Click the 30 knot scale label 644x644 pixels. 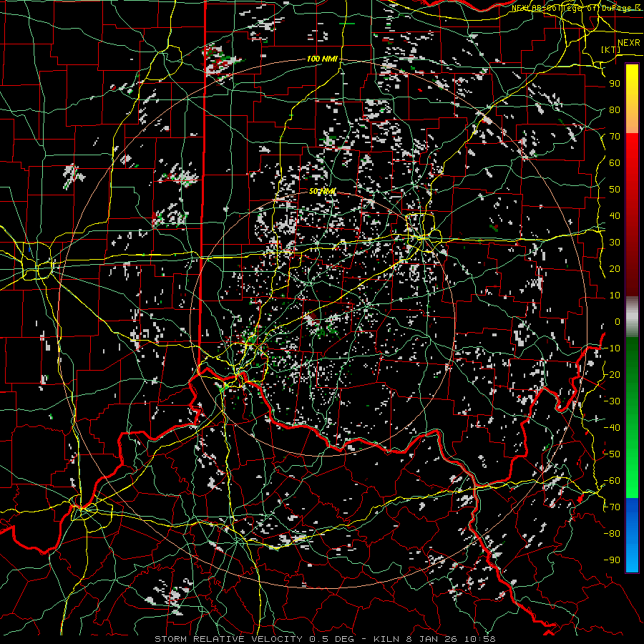615,243
